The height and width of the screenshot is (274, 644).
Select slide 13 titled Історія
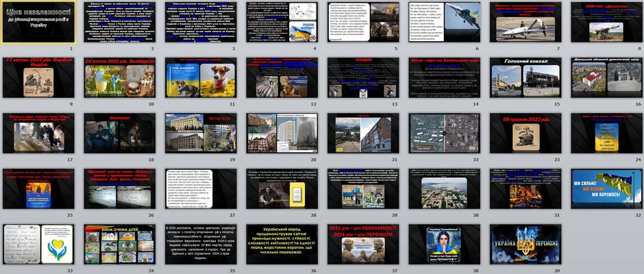363,77
